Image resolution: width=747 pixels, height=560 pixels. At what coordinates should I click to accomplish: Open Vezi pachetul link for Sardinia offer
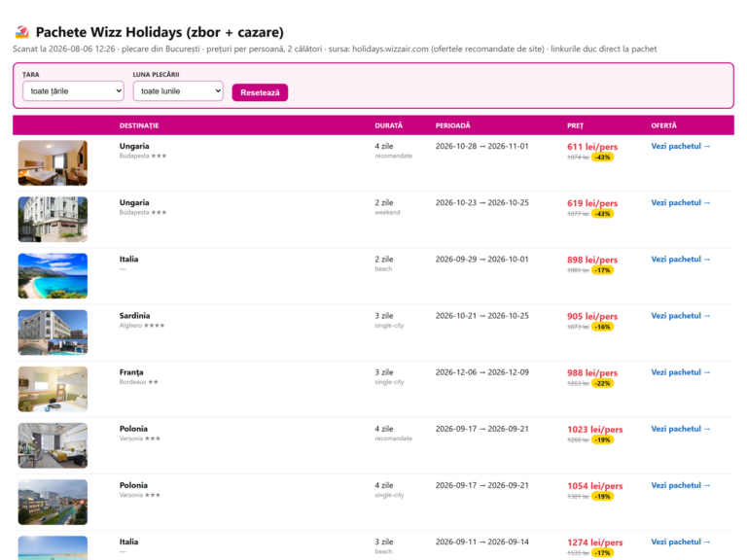(681, 316)
